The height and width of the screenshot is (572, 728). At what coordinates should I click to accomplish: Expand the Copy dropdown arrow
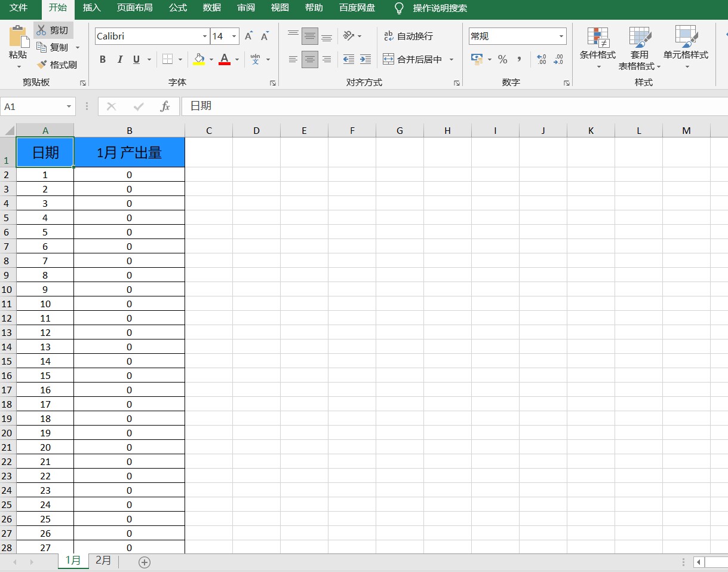point(78,48)
